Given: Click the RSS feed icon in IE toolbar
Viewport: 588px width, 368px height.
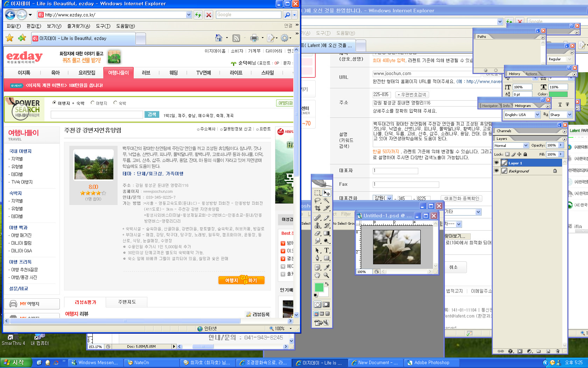Looking at the screenshot, I should (236, 38).
